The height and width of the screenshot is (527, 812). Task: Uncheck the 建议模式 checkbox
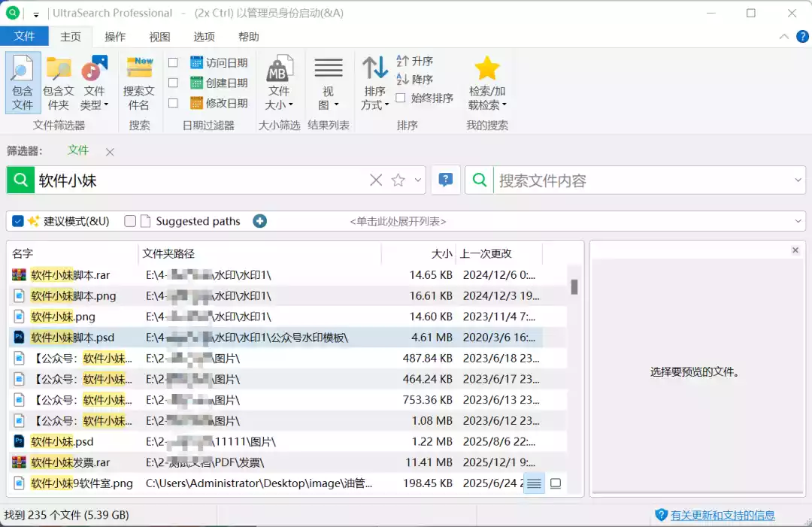click(x=18, y=221)
